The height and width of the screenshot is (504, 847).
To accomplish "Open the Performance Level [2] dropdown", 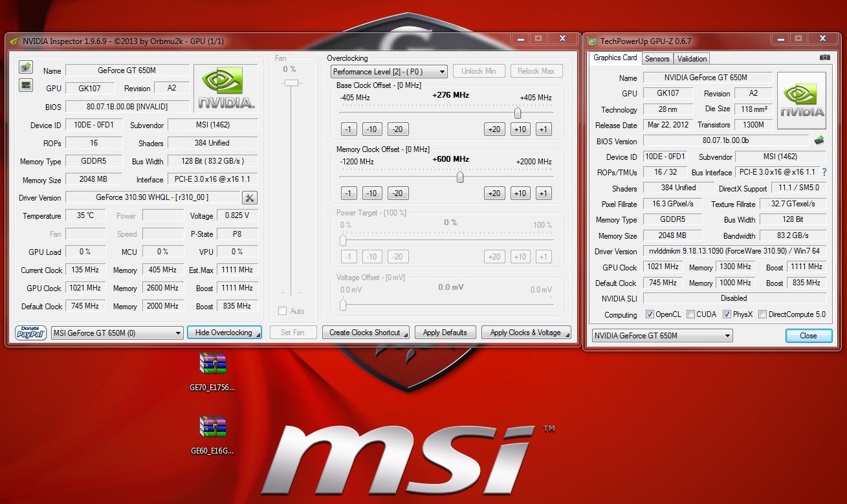I will tap(389, 72).
